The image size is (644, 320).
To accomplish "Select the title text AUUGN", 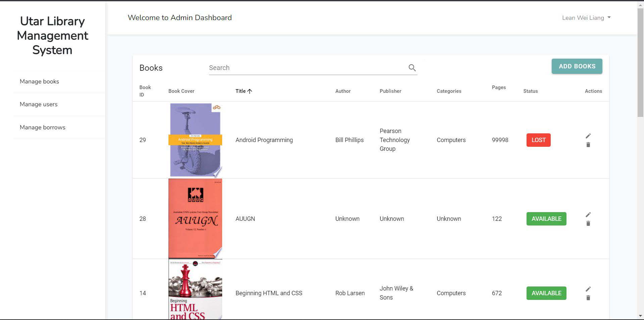I will pyautogui.click(x=245, y=219).
